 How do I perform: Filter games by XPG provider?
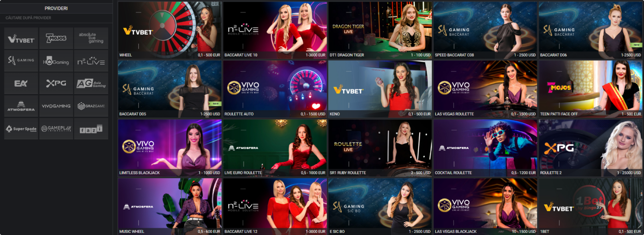[56, 84]
